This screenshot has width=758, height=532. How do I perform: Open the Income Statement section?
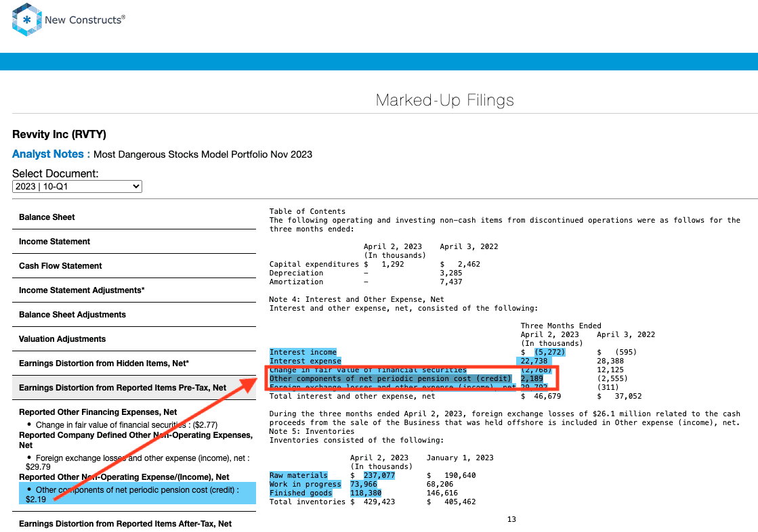[134, 242]
